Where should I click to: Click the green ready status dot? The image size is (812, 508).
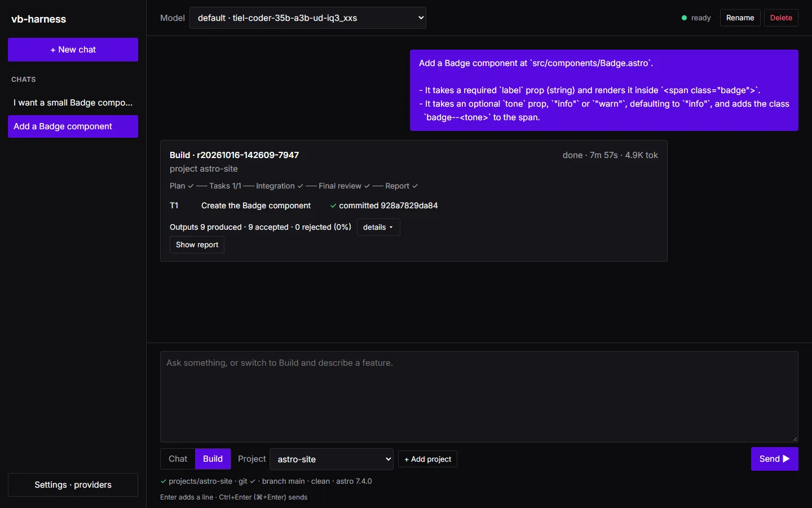point(684,18)
